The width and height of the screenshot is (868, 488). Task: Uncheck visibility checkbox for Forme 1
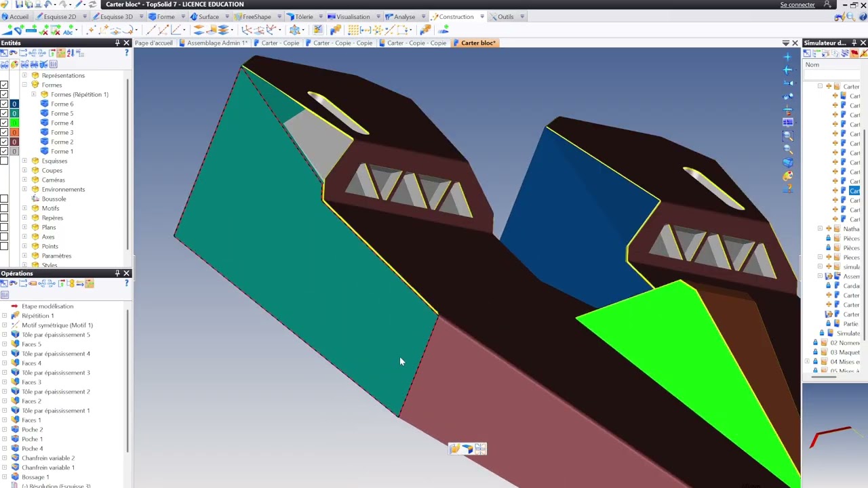point(4,151)
